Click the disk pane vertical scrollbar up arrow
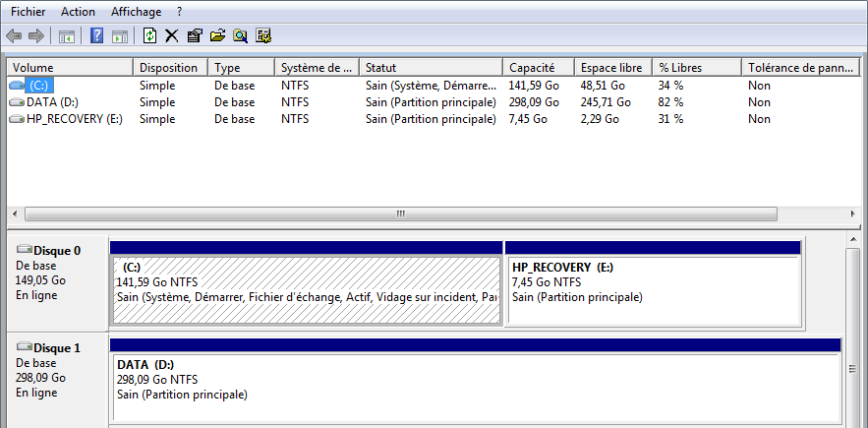This screenshot has height=428, width=868. tap(853, 239)
